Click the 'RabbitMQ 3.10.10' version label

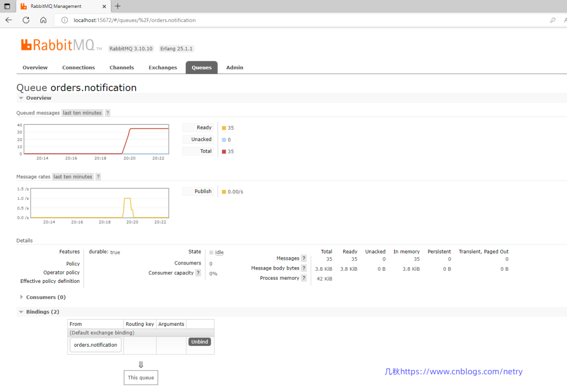(x=131, y=49)
